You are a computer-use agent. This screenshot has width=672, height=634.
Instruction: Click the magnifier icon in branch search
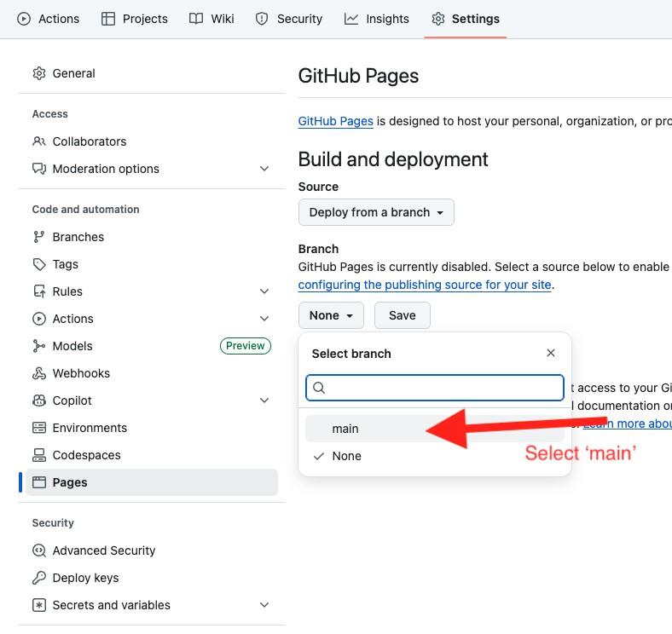pos(319,388)
